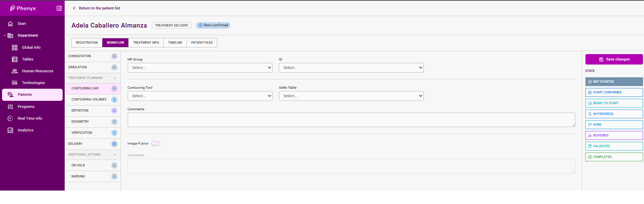Collapse the Phenyx sidebar panel icon
Image resolution: width=644 pixels, height=204 pixels.
59,8
